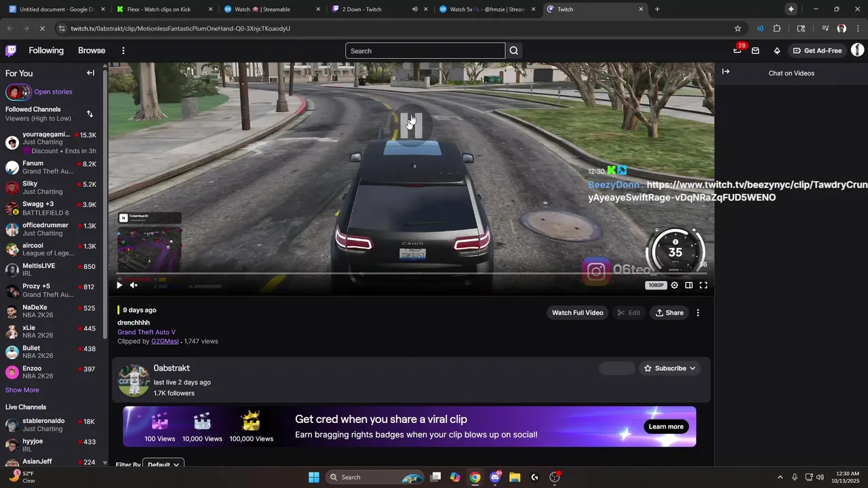Open Chrome three-dot menu

click(858, 28)
